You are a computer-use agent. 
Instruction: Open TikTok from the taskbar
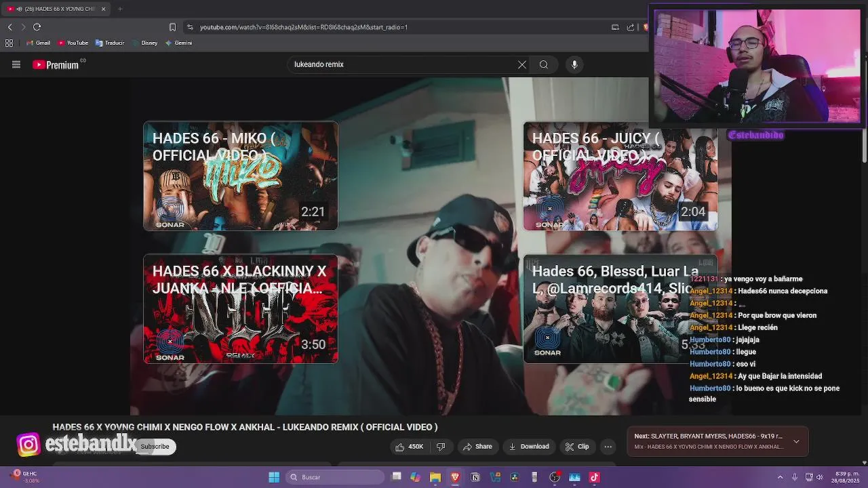[595, 477]
